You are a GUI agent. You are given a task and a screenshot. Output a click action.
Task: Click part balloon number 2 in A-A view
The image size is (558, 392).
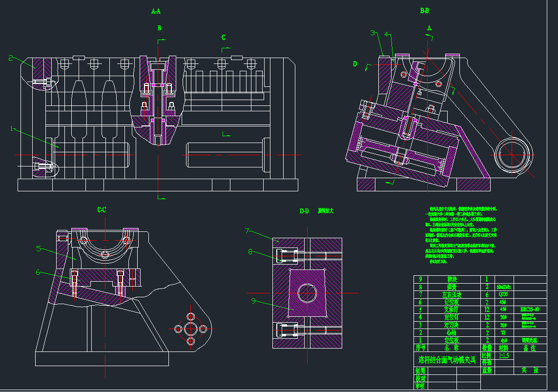pos(11,58)
